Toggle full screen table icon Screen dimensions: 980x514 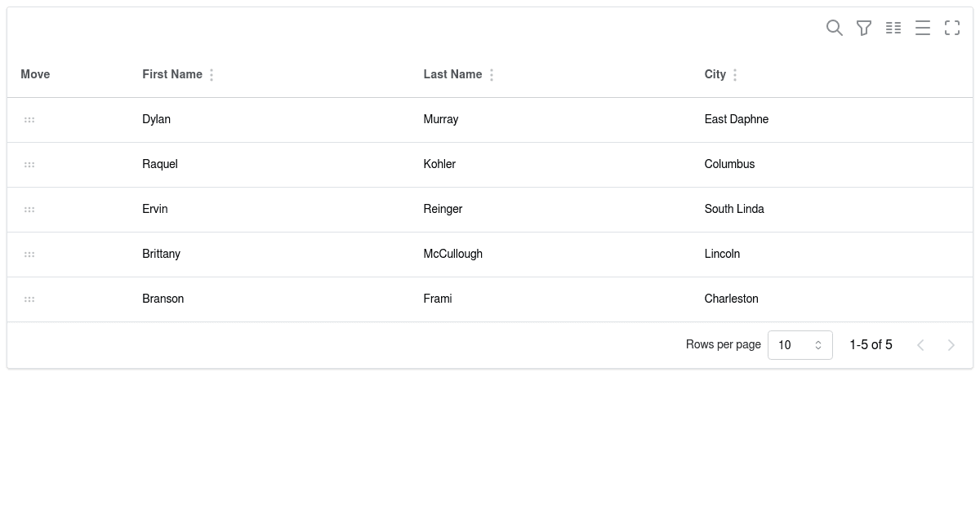(952, 28)
